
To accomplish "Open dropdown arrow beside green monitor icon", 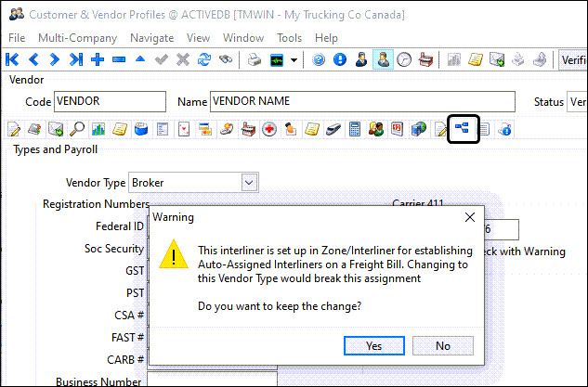I will pyautogui.click(x=294, y=59).
